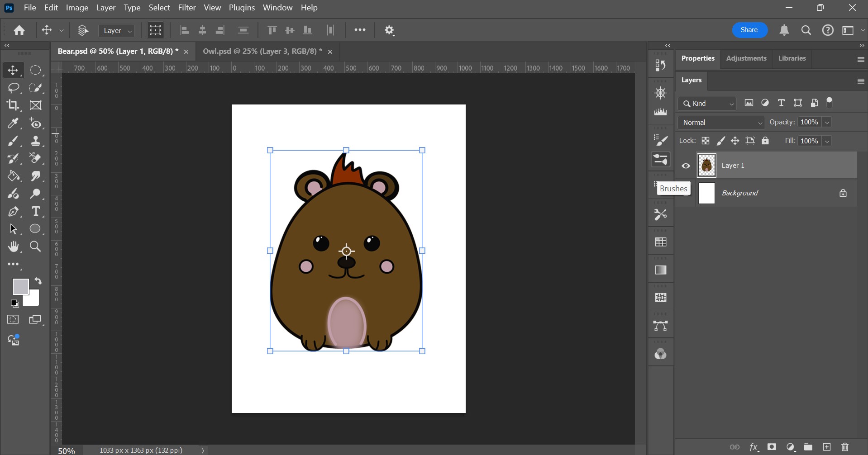Toggle Show Transform Controls
Viewport: 868px width, 455px height.
(x=155, y=30)
